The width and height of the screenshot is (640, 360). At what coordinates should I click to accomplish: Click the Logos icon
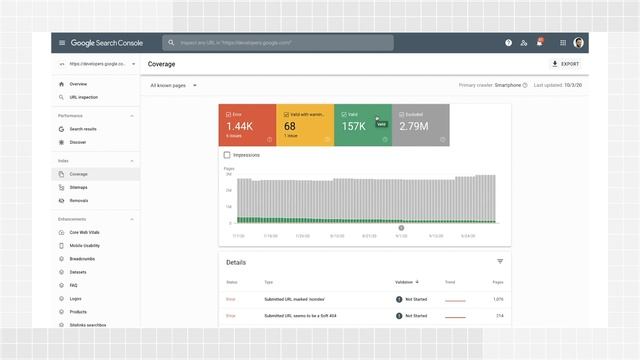coord(61,299)
